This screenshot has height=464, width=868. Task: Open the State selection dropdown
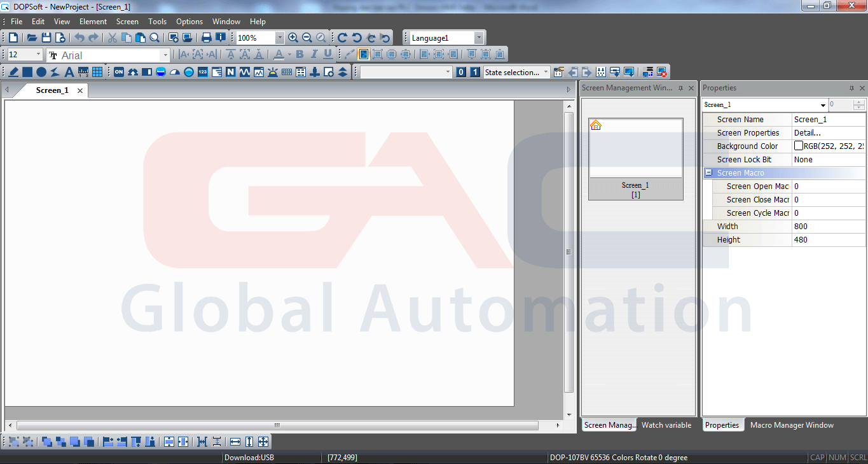pos(546,72)
